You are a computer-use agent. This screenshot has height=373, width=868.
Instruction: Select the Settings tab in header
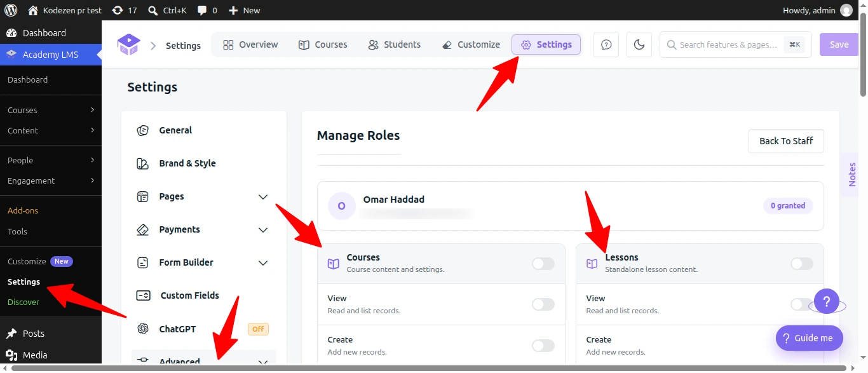[x=546, y=44]
